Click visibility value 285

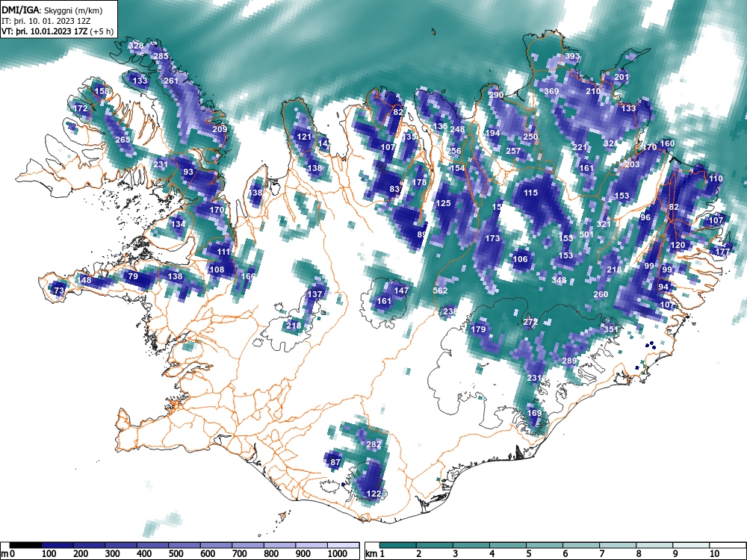tap(161, 56)
